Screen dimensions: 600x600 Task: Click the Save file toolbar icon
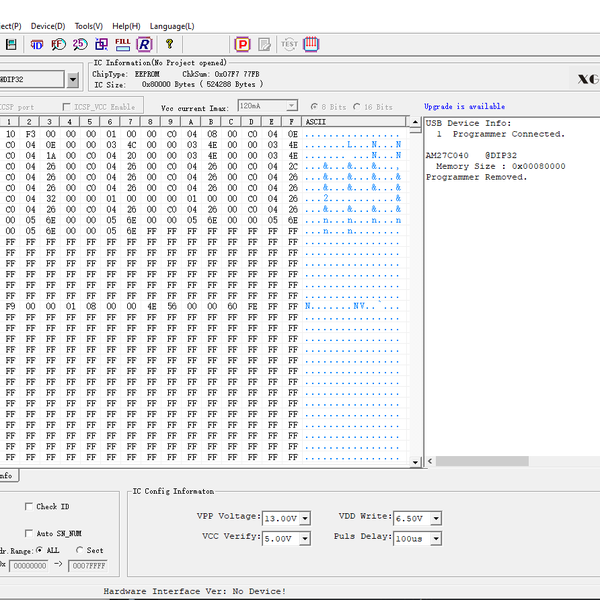(10, 44)
